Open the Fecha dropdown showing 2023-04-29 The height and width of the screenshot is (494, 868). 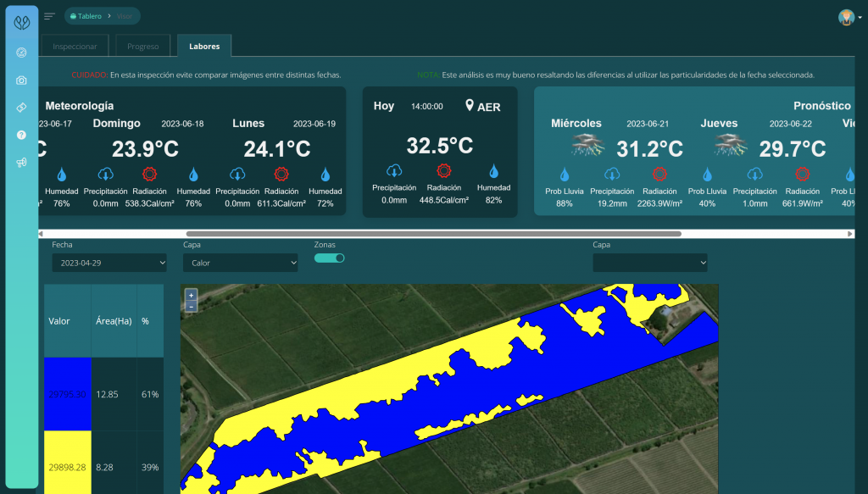click(x=109, y=263)
